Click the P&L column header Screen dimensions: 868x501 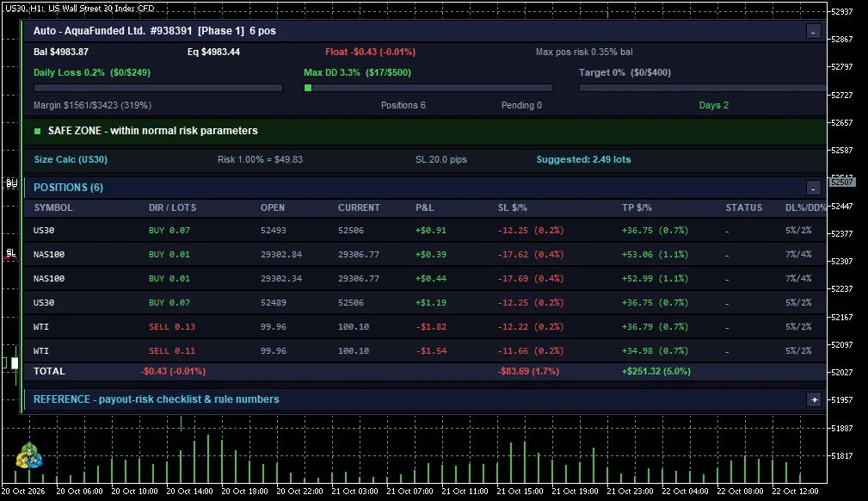tap(425, 207)
